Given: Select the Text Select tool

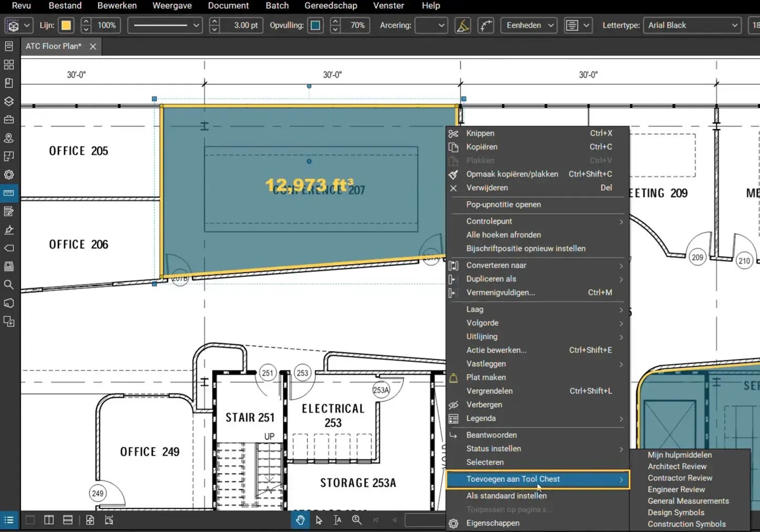Looking at the screenshot, I should pyautogui.click(x=337, y=520).
